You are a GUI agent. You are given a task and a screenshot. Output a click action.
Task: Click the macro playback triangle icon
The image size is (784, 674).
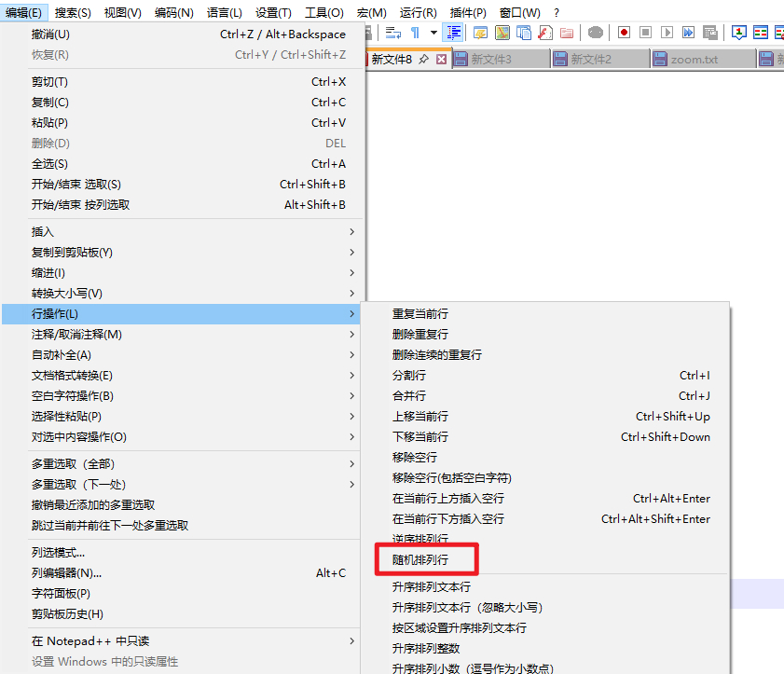click(667, 33)
